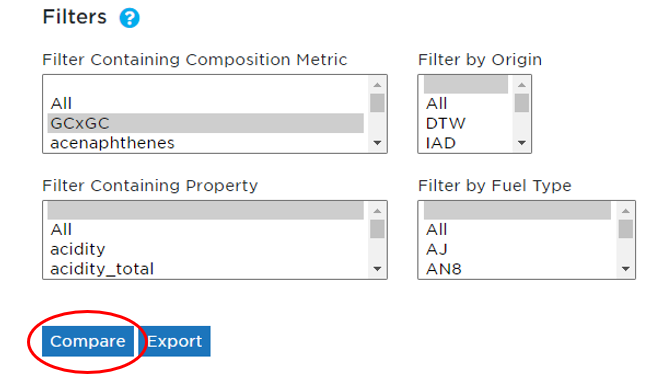Choose All in Fuel Type filter
Viewport: 661px width, 386px height.
(517, 229)
